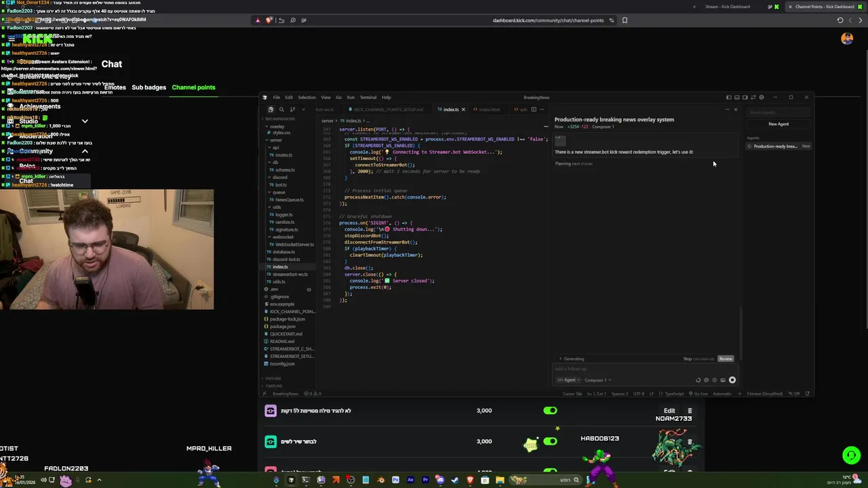Open README.md file
868x488 pixels.
281,342
